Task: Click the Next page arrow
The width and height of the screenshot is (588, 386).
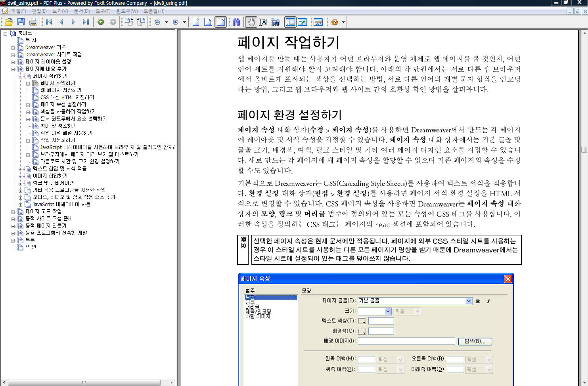Action: [73, 22]
